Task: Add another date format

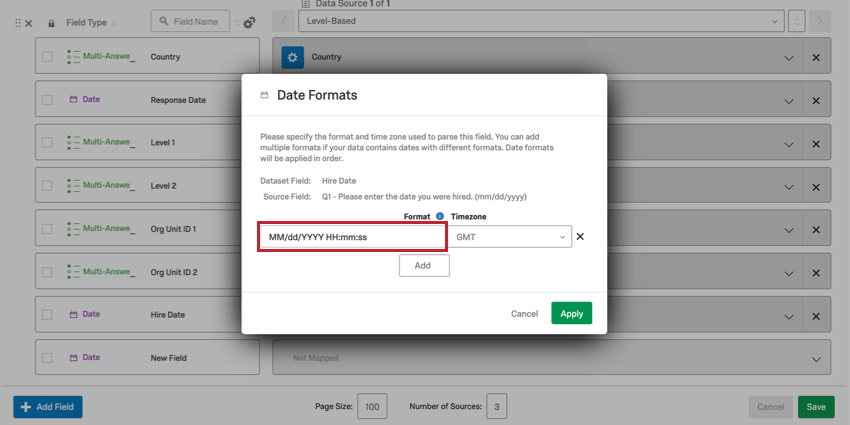Action: (424, 266)
